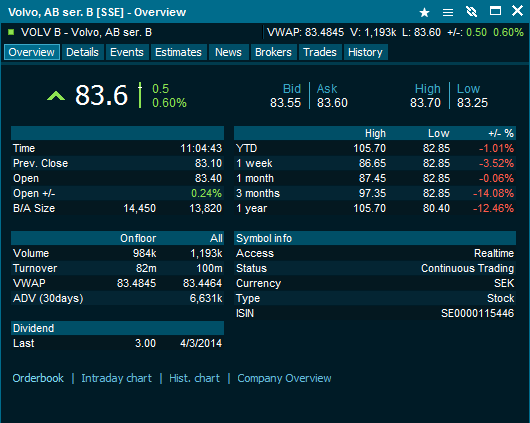This screenshot has width=530, height=423.
Task: Open the Events tab
Action: pyautogui.click(x=127, y=52)
